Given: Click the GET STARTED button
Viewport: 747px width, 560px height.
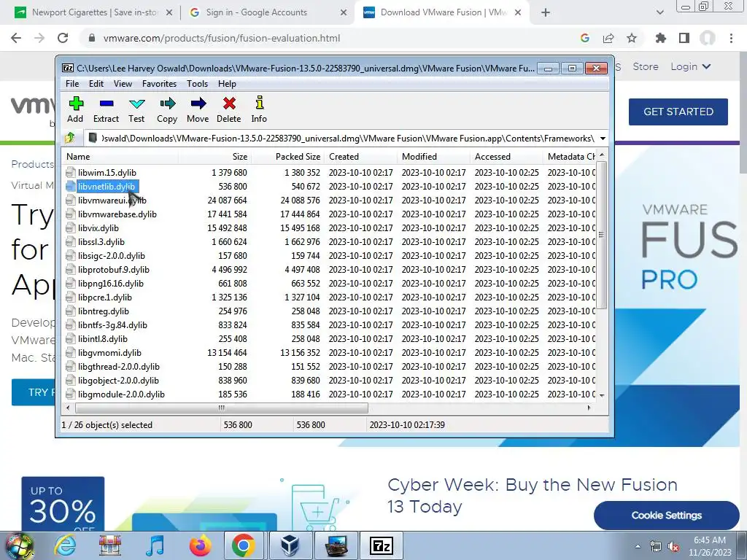Looking at the screenshot, I should pos(678,112).
